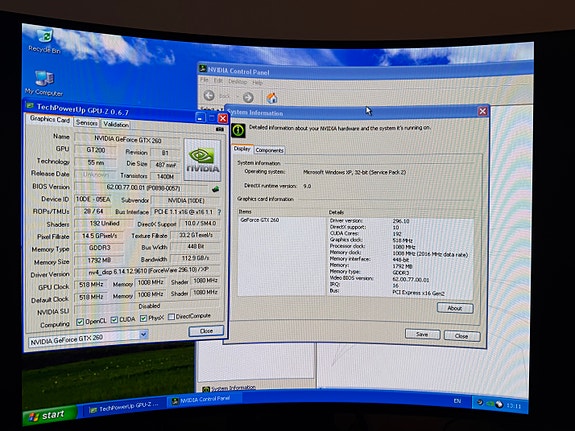Screen dimensions: 575x431
Task: Go to NVIDIA Control Panel home icon
Action: coord(272,98)
